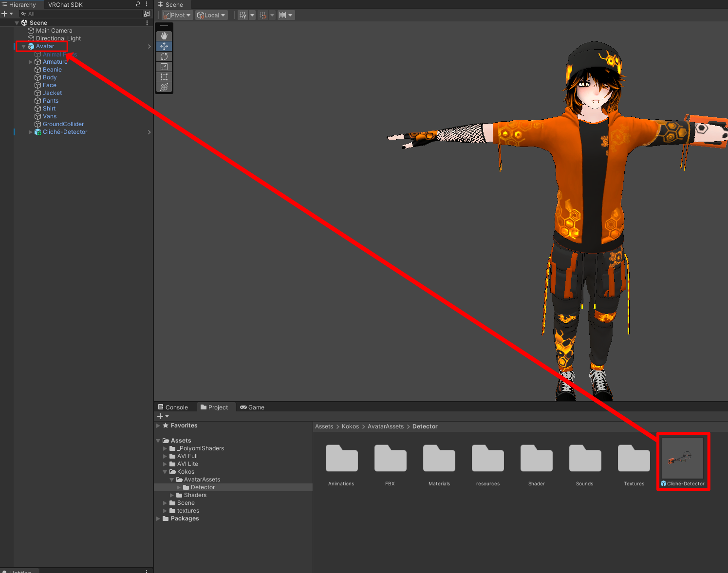Select the Hand view tool
Viewport: 728px width, 573px height.
click(x=164, y=36)
